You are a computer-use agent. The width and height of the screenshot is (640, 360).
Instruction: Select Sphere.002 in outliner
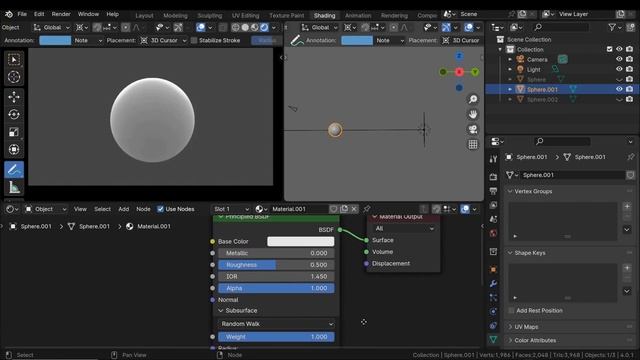point(542,99)
